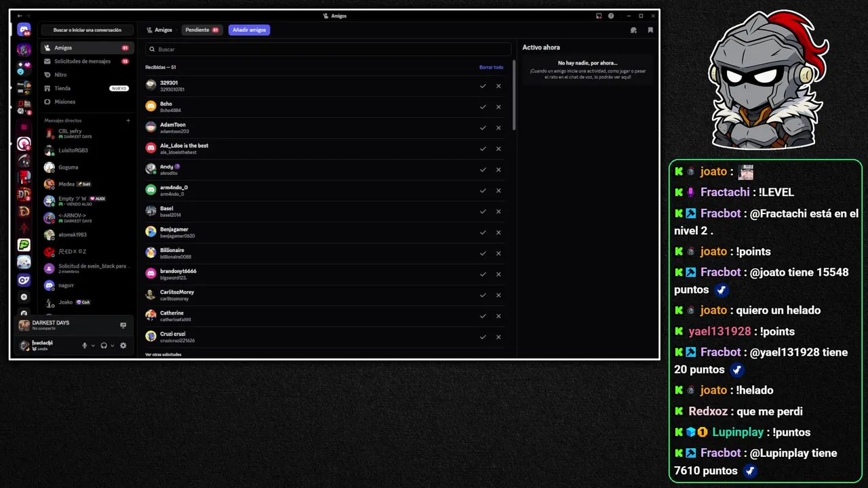
Task: Mute microphone in user panel
Action: pyautogui.click(x=85, y=346)
